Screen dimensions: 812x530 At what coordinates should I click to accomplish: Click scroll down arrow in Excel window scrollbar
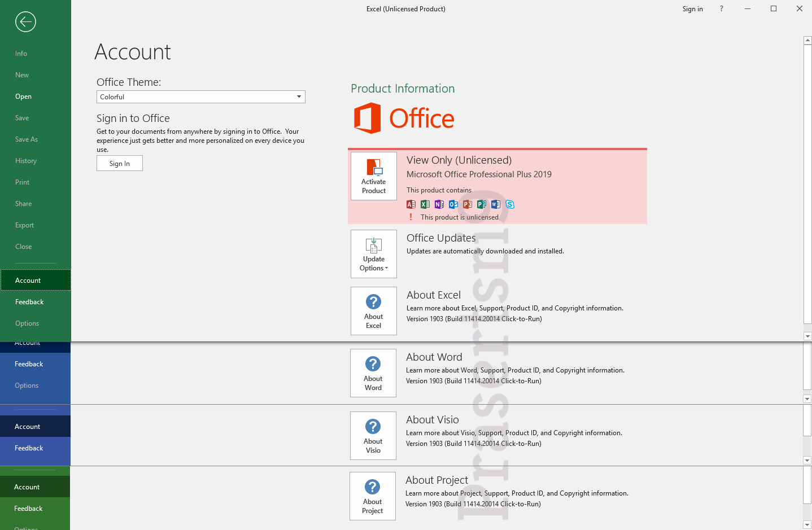point(807,336)
